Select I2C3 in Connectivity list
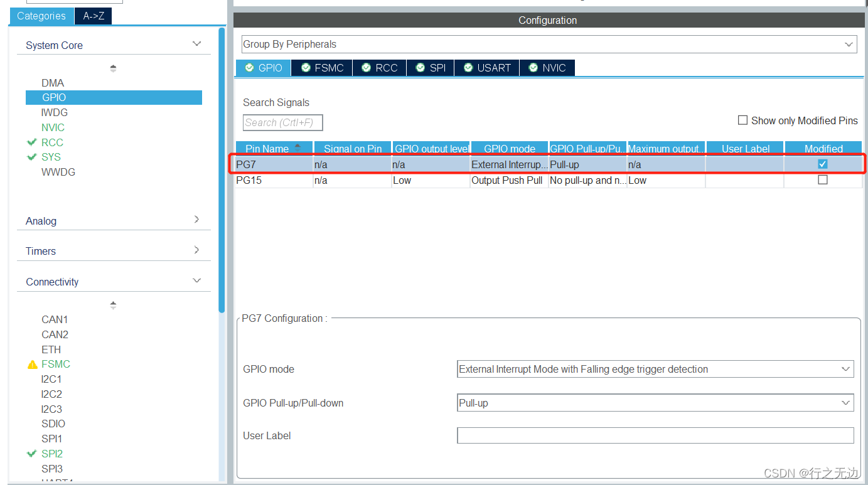Image resolution: width=868 pixels, height=485 pixels. coord(51,409)
